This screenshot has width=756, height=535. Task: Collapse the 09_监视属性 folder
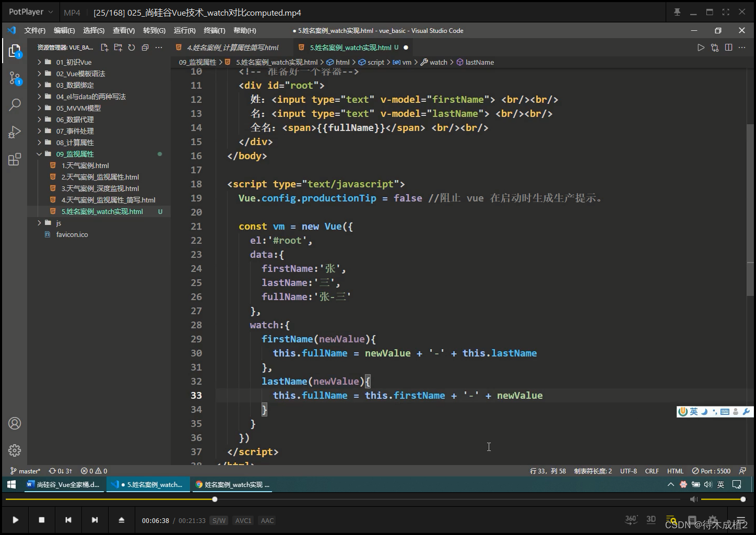pos(99,154)
